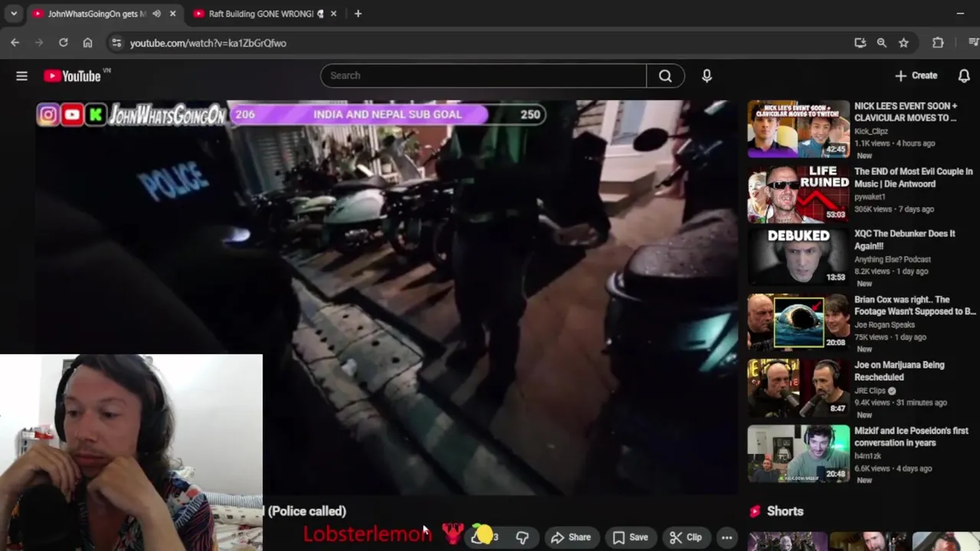Search with your voice microphone
The width and height of the screenshot is (980, 551).
[x=707, y=75]
